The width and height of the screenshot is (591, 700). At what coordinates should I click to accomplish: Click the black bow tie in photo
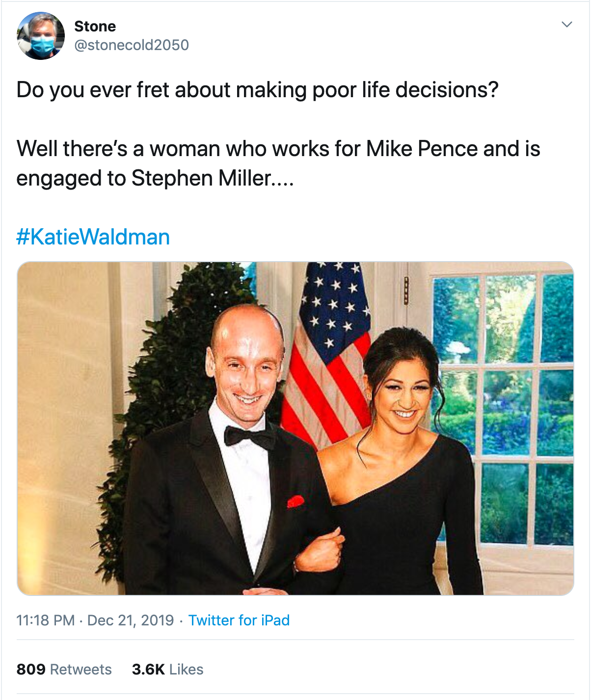pyautogui.click(x=249, y=437)
